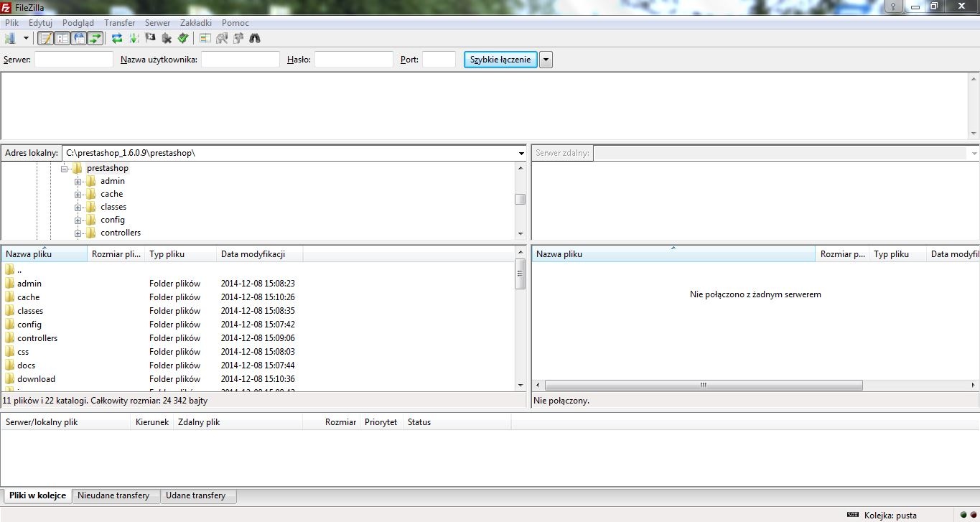Sort local list by Typ pliku
Viewport: 980px width, 522px height.
(x=181, y=254)
